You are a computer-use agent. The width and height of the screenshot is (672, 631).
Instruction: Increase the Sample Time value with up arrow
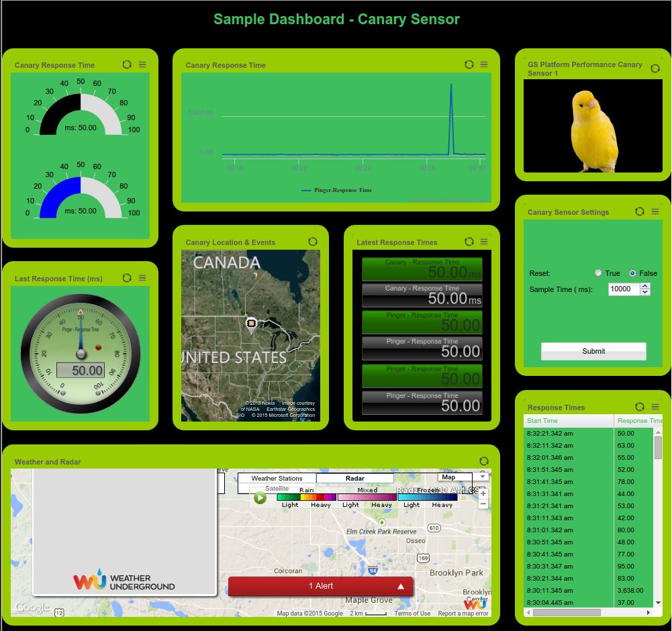pyautogui.click(x=645, y=286)
